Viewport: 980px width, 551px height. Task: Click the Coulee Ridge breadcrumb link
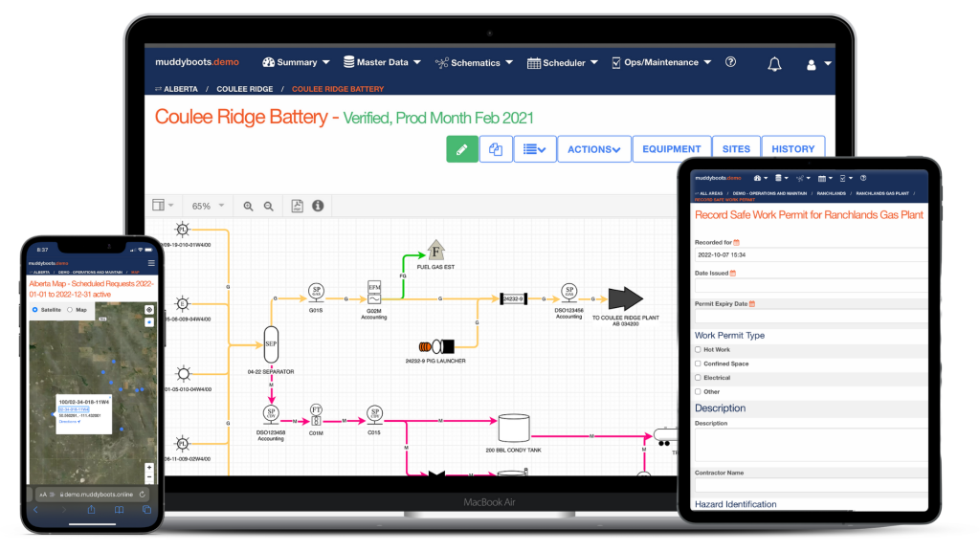(x=244, y=89)
